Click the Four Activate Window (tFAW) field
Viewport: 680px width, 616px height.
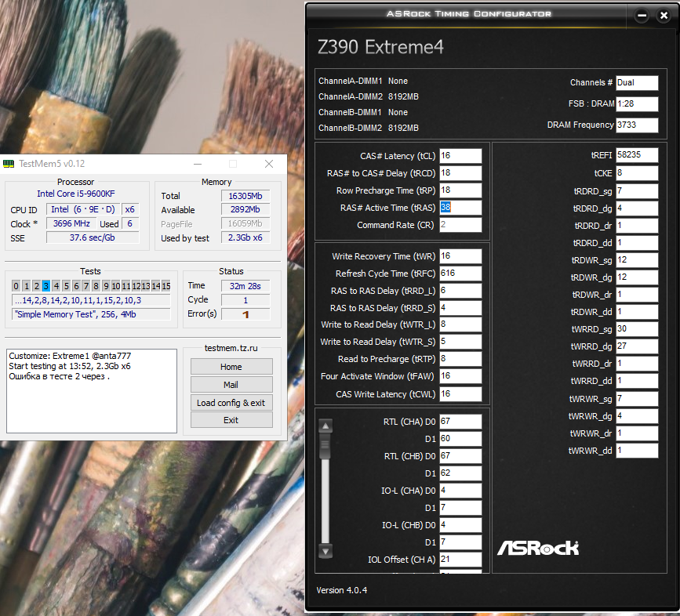tap(460, 376)
